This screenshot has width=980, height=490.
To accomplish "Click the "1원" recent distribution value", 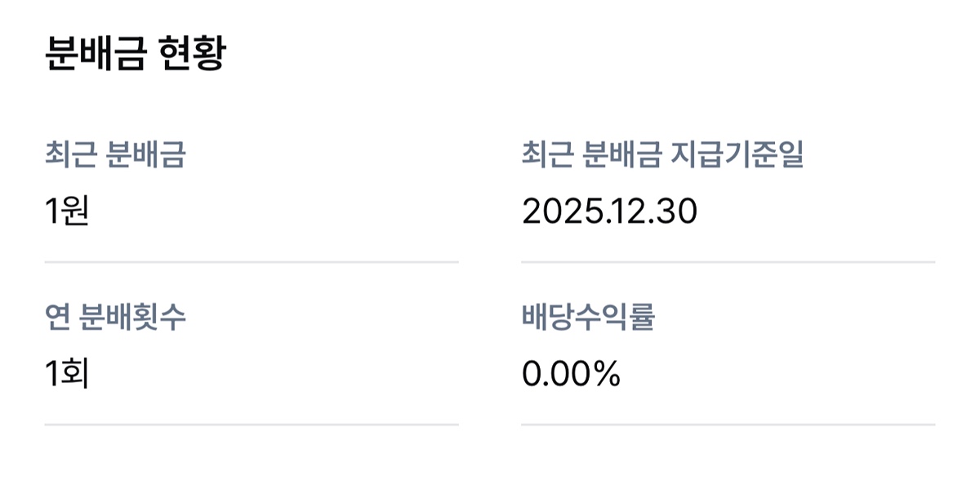I will click(67, 212).
